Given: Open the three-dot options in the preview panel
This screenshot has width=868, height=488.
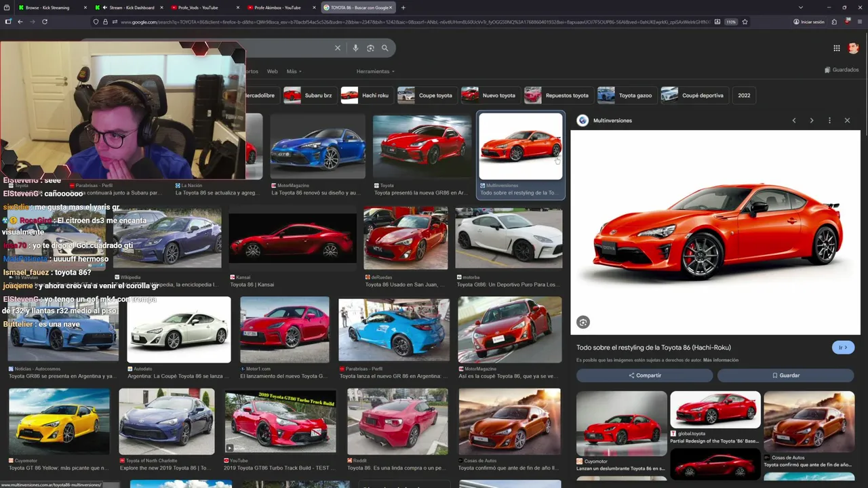Looking at the screenshot, I should pyautogui.click(x=829, y=121).
